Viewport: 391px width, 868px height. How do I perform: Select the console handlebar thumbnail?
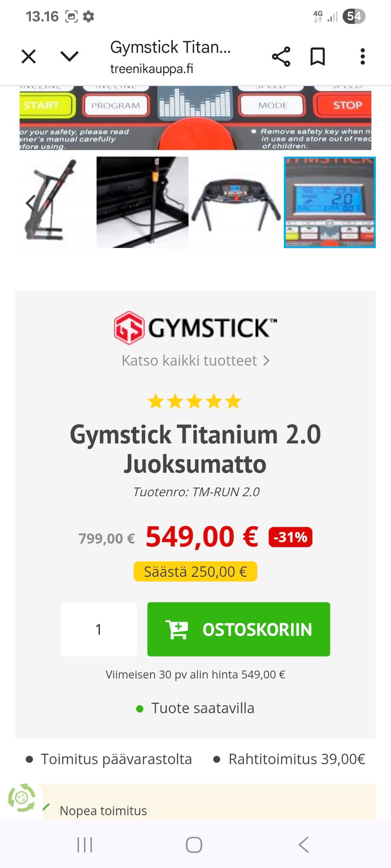click(x=236, y=202)
